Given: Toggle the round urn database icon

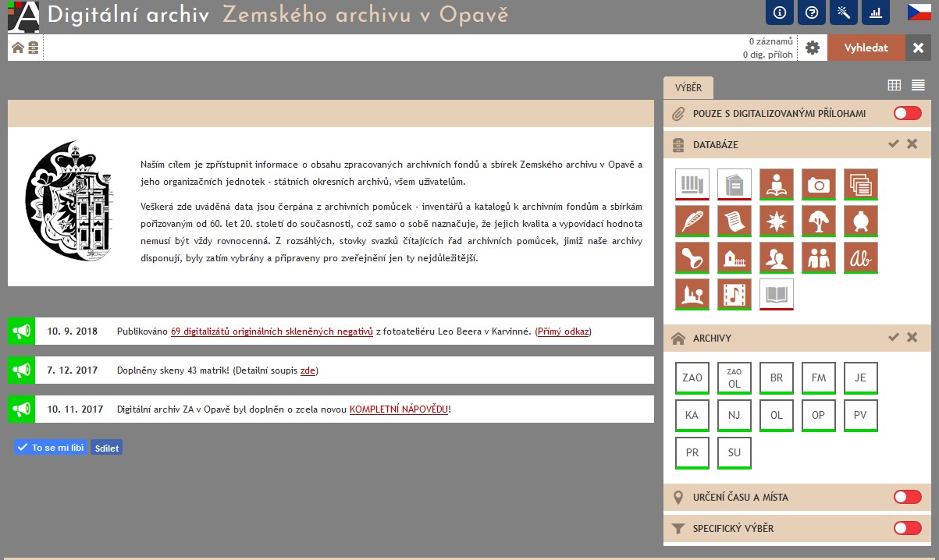Looking at the screenshot, I should [861, 222].
